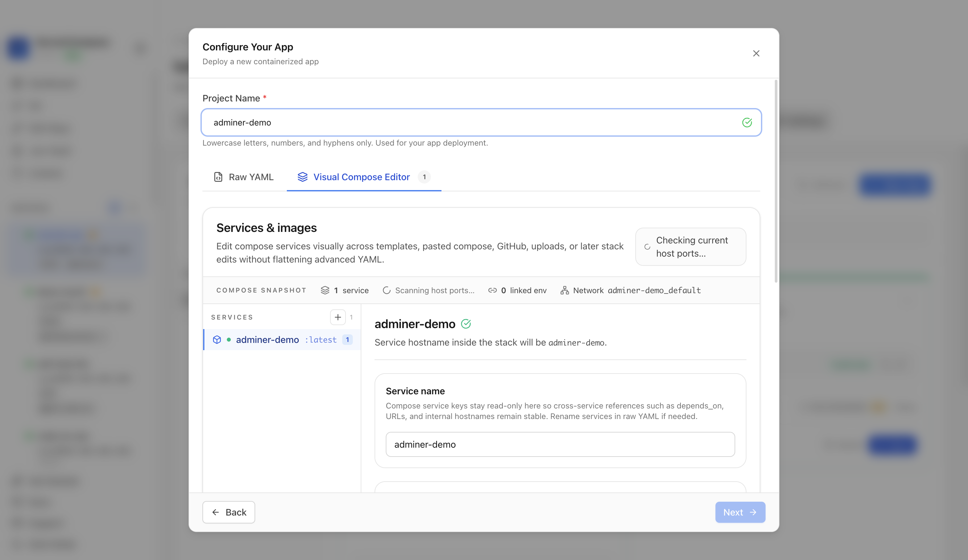968x560 pixels.
Task: Switch to the Raw YAML tab
Action: tap(244, 177)
